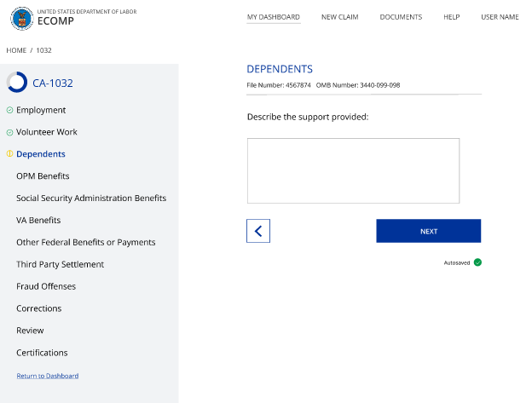The image size is (532, 403).
Task: Click the Department of Labor seal logo
Action: pos(21,18)
